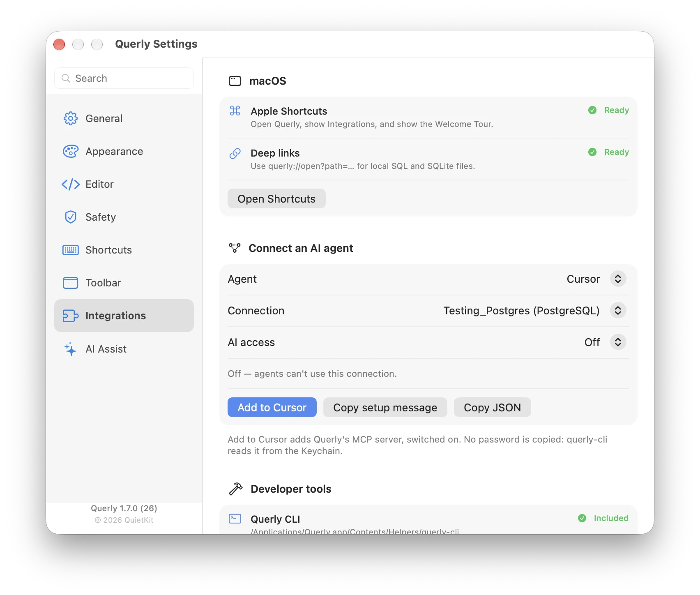
Task: Switch to Appearance settings
Action: pos(124,151)
